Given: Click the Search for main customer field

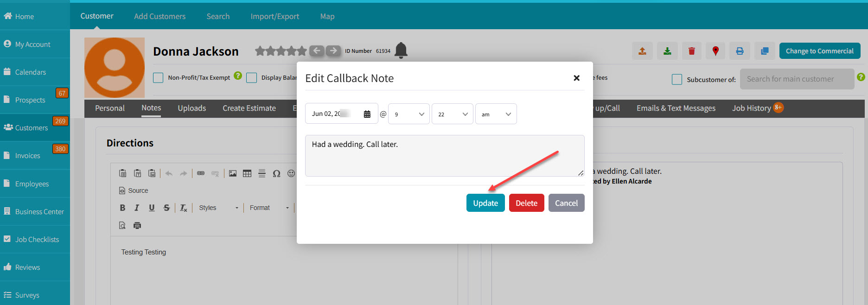Looking at the screenshot, I should pyautogui.click(x=797, y=79).
